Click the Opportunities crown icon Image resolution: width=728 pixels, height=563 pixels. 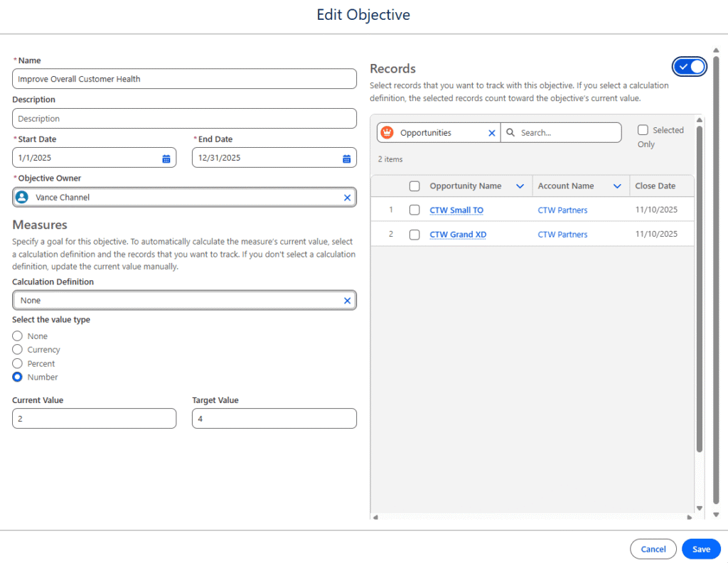pos(387,133)
